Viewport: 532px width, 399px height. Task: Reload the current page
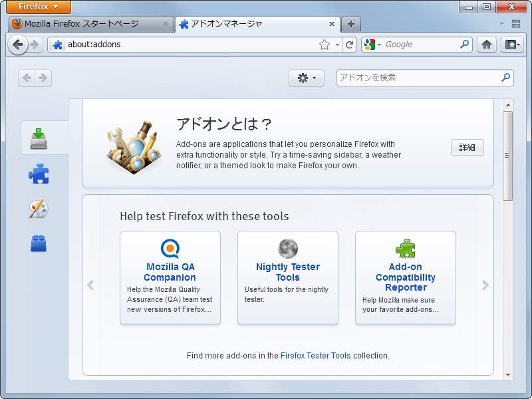click(x=350, y=45)
